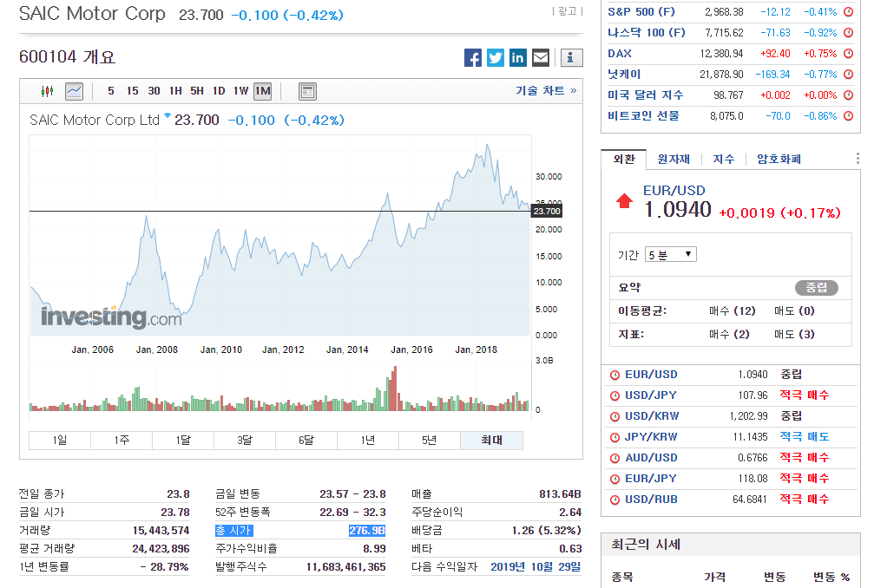Click the 813.64B revenue value

click(x=560, y=493)
